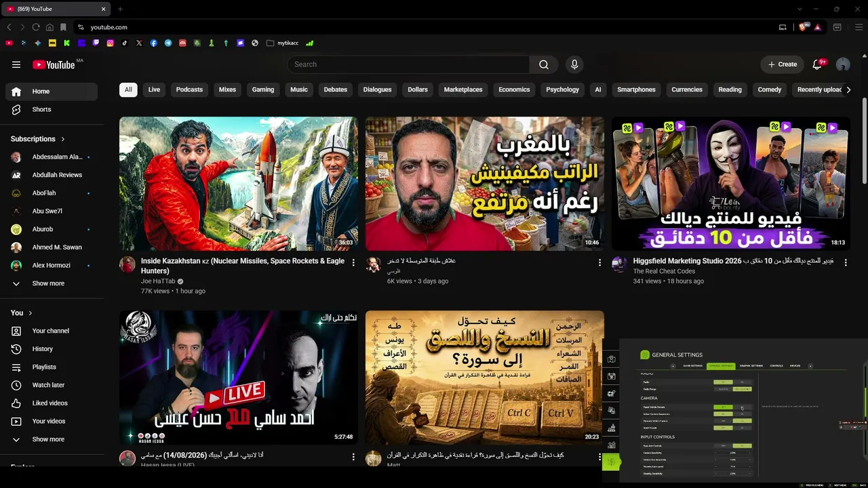Reload the page in the browser toolbar
The height and width of the screenshot is (488, 868).
[x=36, y=27]
